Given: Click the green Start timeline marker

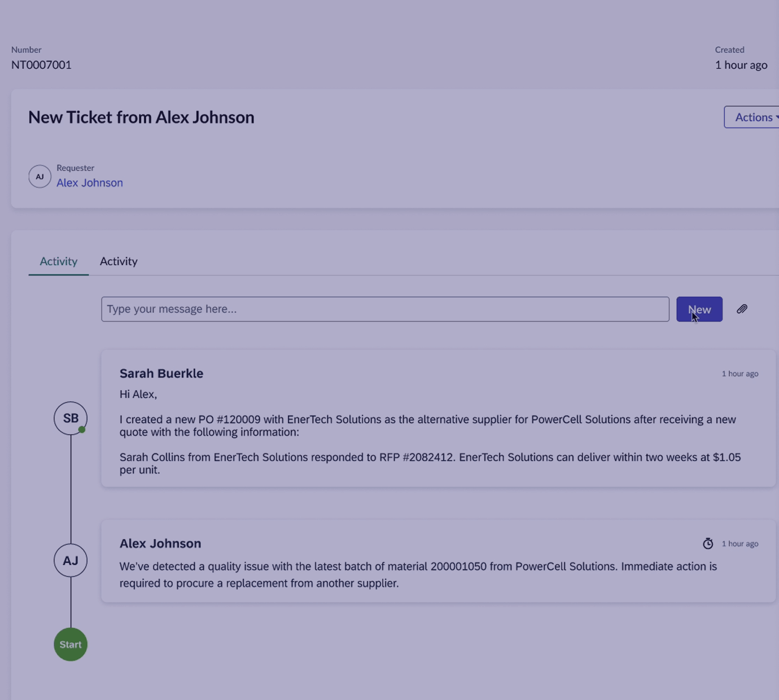Looking at the screenshot, I should click(x=71, y=645).
